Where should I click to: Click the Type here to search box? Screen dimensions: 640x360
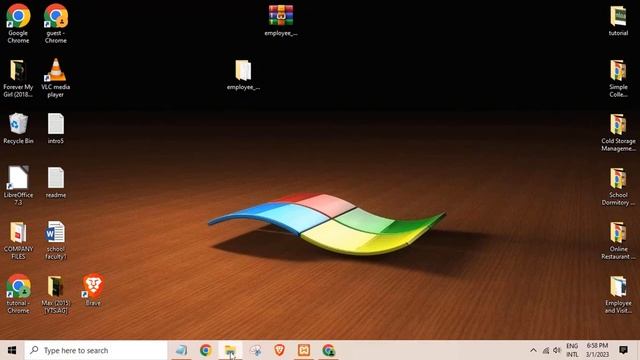pos(96,350)
